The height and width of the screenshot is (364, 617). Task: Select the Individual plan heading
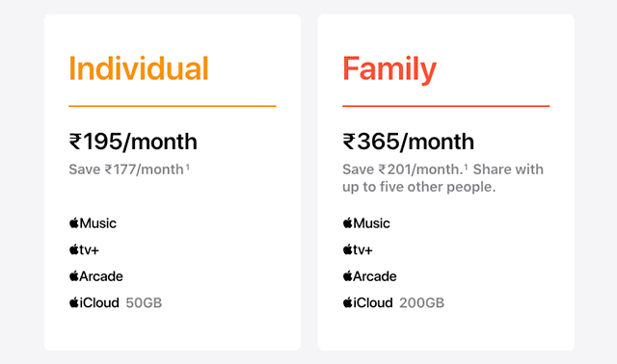[139, 68]
